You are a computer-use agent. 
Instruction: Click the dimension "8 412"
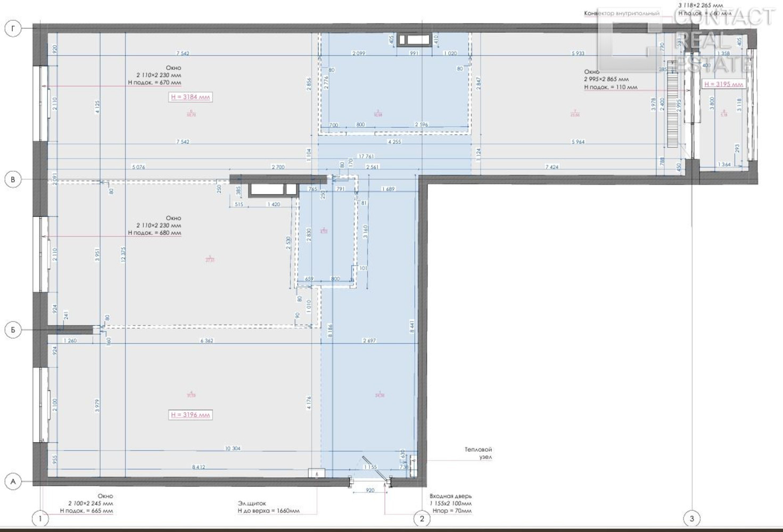point(199,467)
